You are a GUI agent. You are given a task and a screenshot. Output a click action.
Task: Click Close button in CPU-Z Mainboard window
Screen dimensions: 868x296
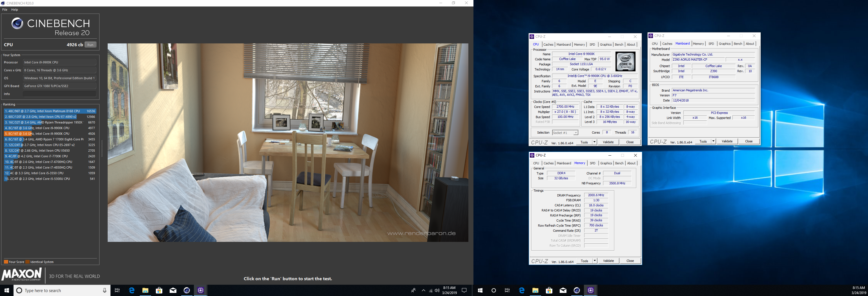(x=749, y=141)
